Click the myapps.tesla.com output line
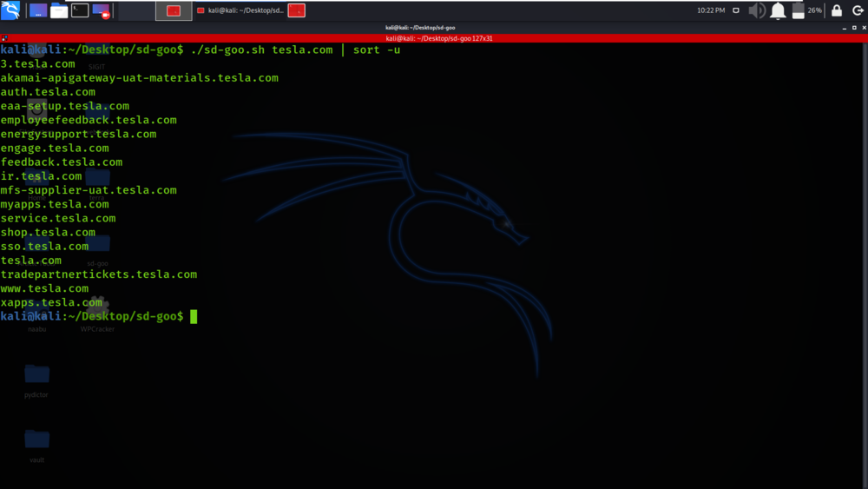This screenshot has height=489, width=868. pos(55,204)
